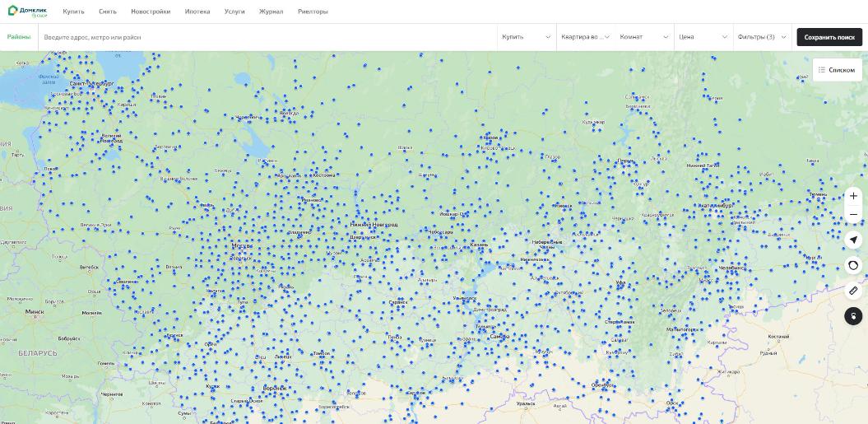Click the Пермь city label
The height and width of the screenshot is (424, 868).
[626, 161]
